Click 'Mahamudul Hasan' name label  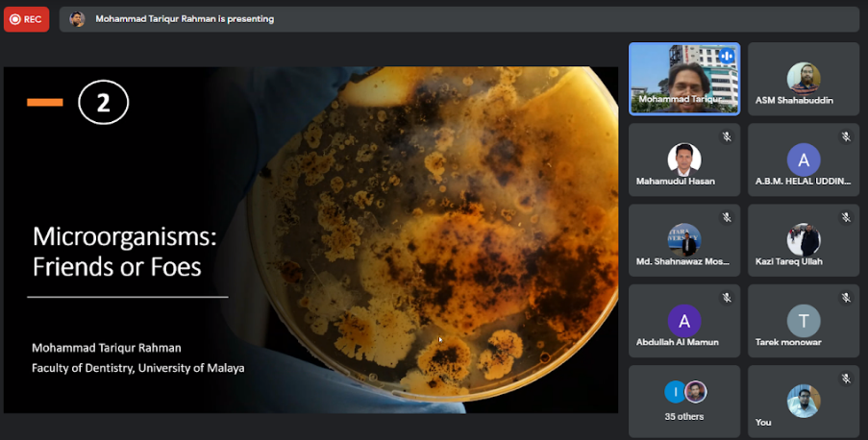click(x=676, y=181)
